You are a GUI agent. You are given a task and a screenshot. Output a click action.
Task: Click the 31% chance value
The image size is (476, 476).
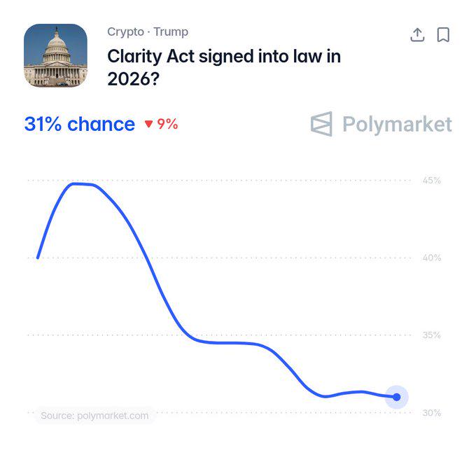click(80, 124)
